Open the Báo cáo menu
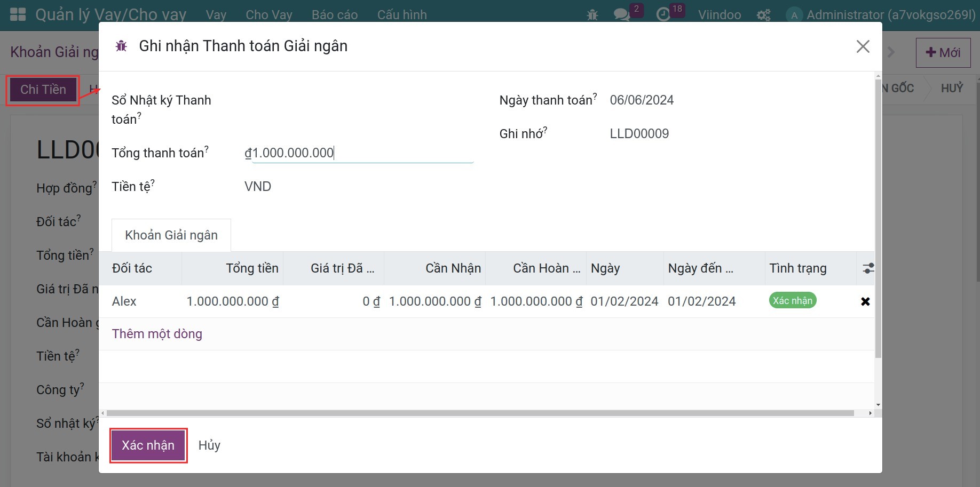980x487 pixels. 335,15
